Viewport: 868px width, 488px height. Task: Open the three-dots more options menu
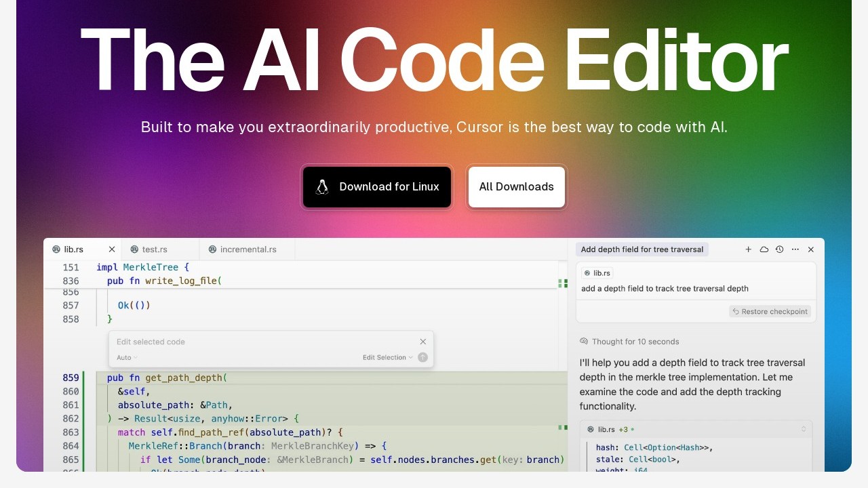point(795,249)
